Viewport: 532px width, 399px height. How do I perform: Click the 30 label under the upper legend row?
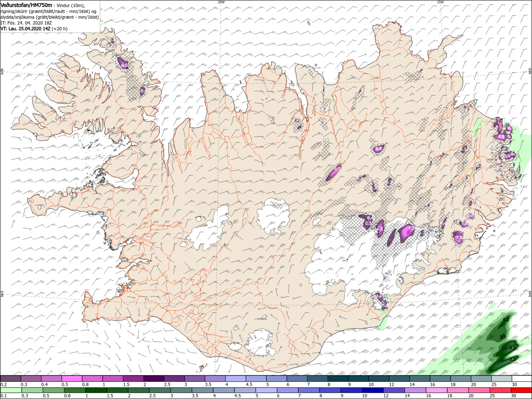pos(514,384)
